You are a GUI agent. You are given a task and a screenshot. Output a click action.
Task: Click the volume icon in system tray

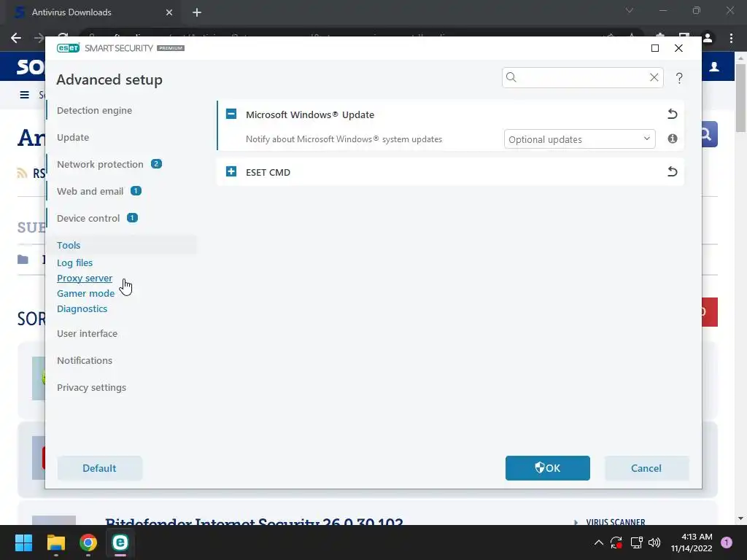tap(654, 542)
